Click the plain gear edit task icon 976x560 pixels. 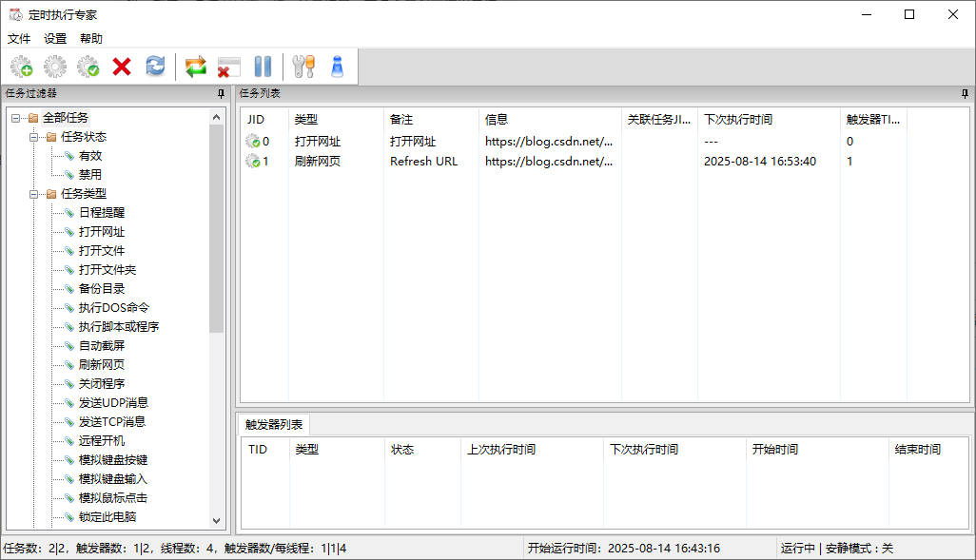55,66
